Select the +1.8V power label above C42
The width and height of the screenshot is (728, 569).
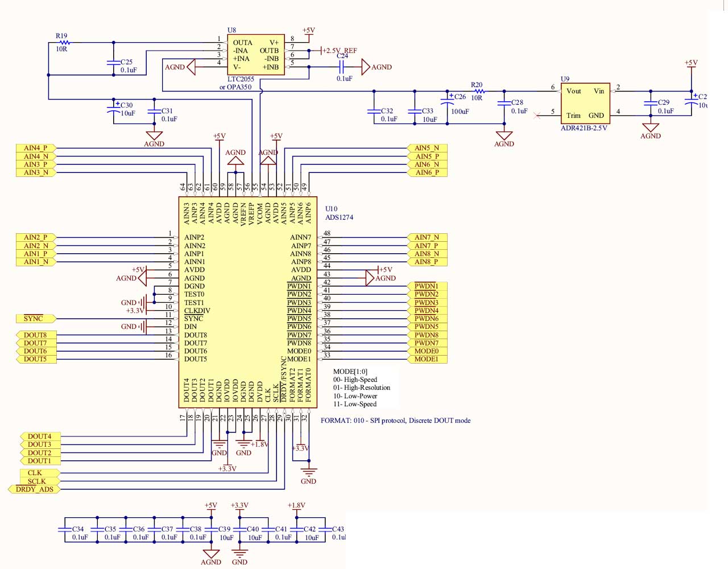[296, 505]
